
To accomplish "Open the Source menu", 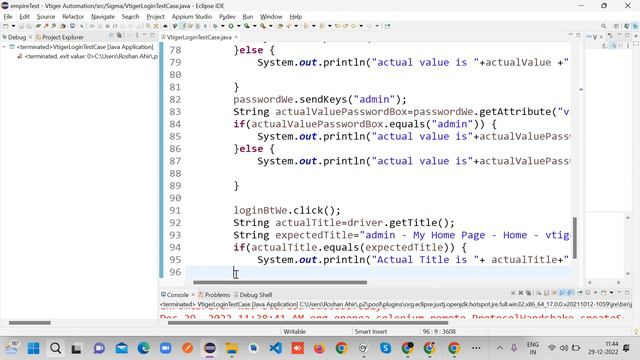I will coord(46,17).
